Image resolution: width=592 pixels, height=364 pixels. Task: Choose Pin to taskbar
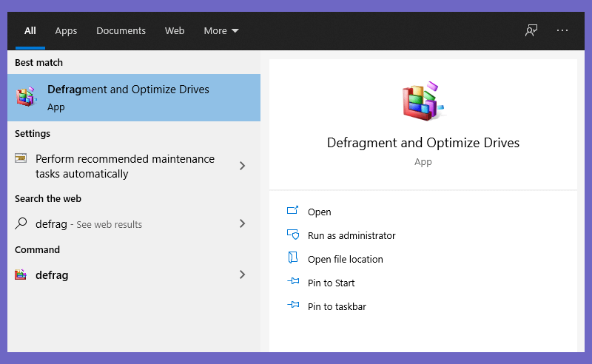(x=337, y=306)
